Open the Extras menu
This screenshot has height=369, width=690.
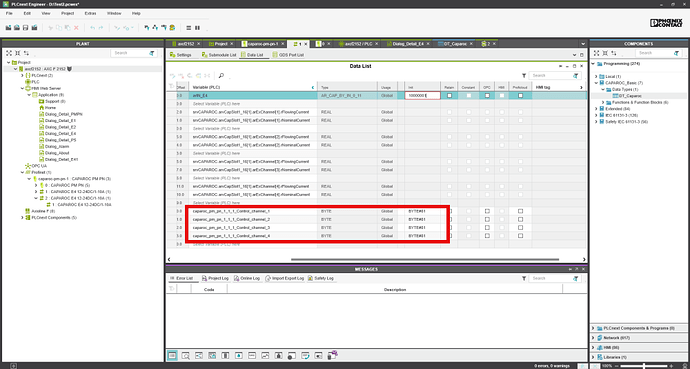[91, 14]
